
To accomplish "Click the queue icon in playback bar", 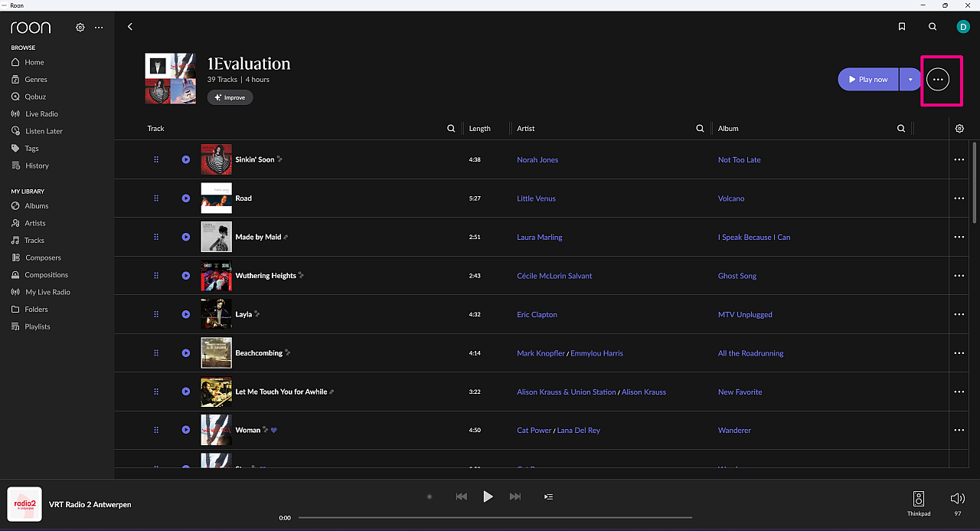I will pos(548,497).
